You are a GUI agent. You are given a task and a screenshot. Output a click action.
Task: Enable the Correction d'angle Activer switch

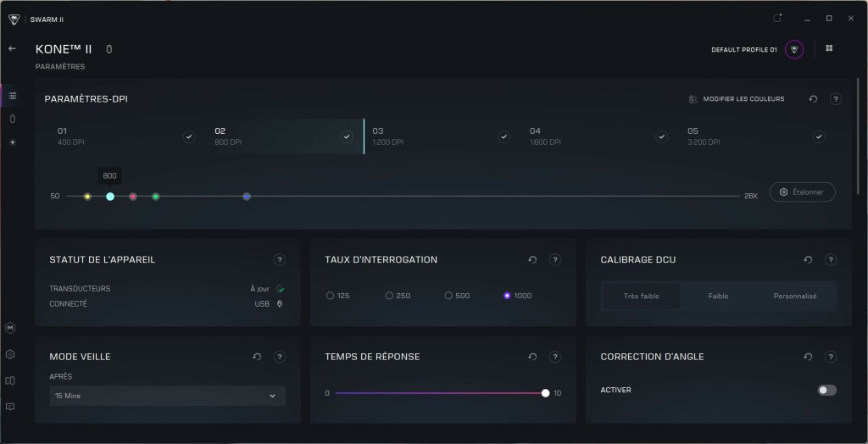827,391
